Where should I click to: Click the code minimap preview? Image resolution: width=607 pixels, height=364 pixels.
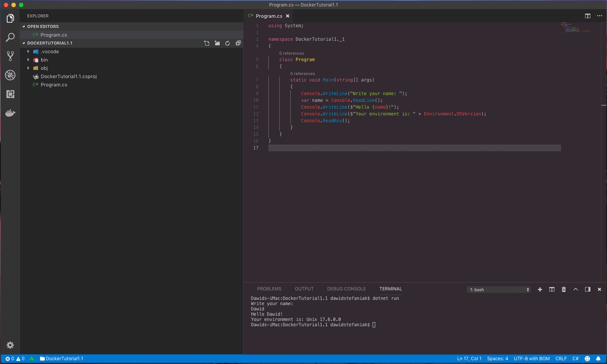[576, 28]
